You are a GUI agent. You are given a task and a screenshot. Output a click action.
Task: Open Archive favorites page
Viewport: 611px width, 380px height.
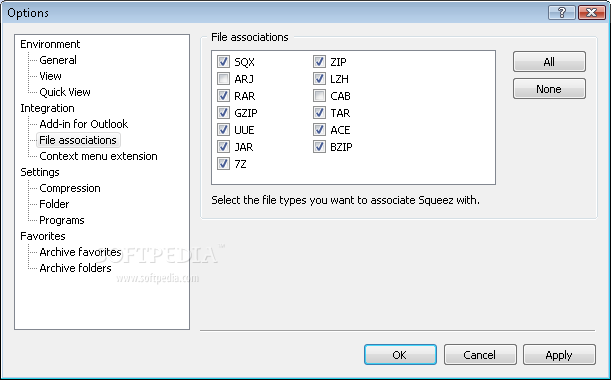click(80, 252)
